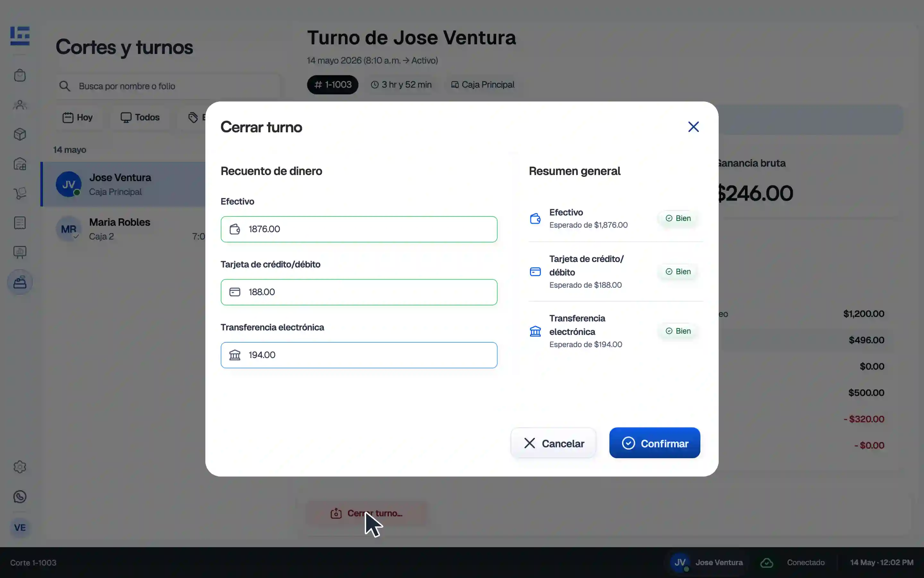Click the 3 hr y 52 min duration tag
This screenshot has width=924, height=578.
tap(401, 85)
